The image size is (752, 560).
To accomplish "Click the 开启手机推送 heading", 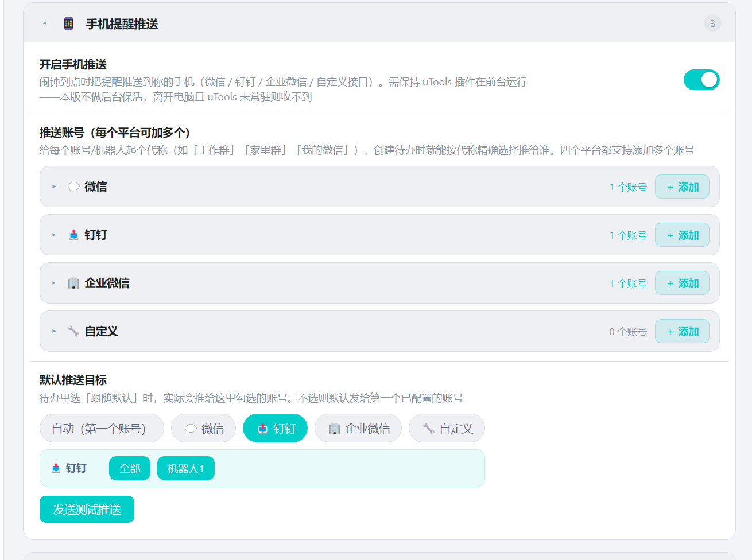I will (73, 64).
